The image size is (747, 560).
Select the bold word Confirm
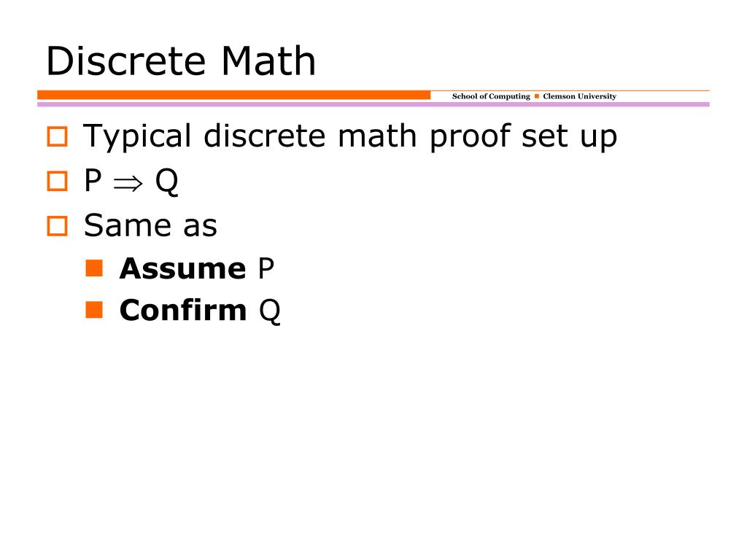[x=183, y=310]
